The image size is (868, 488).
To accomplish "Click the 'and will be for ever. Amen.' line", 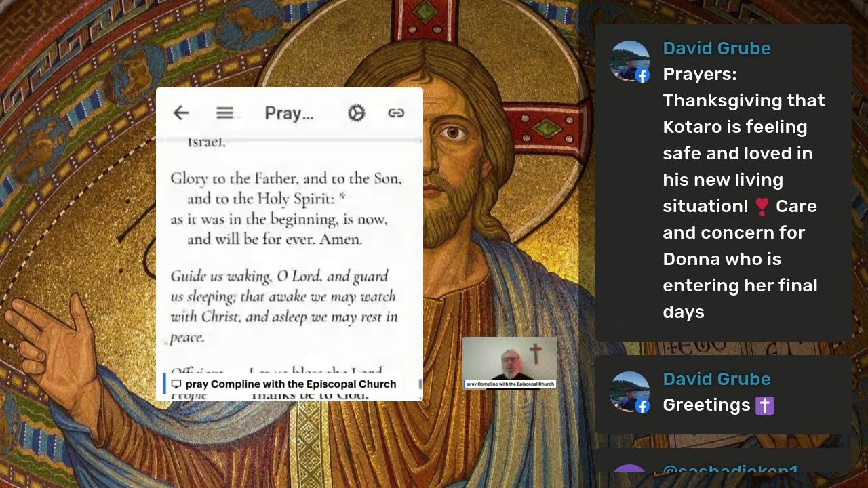I will click(x=275, y=239).
